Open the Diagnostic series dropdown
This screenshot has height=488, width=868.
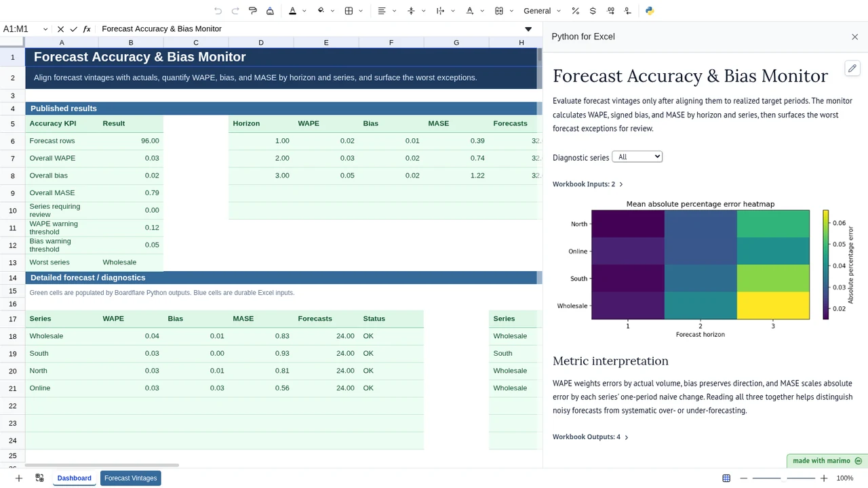pyautogui.click(x=637, y=157)
